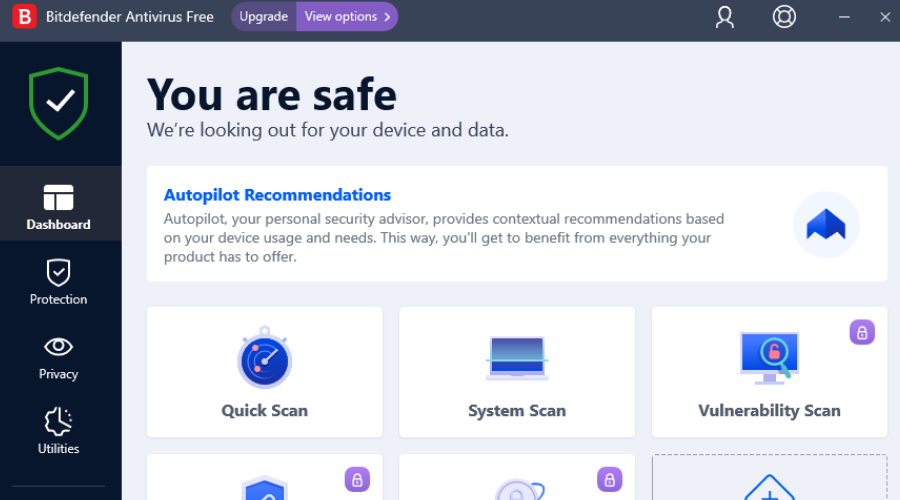900x500 pixels.
Task: Start a System Scan
Action: [517, 372]
